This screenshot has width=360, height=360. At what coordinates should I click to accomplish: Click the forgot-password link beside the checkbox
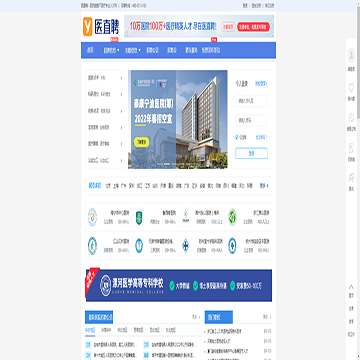[x=261, y=137]
